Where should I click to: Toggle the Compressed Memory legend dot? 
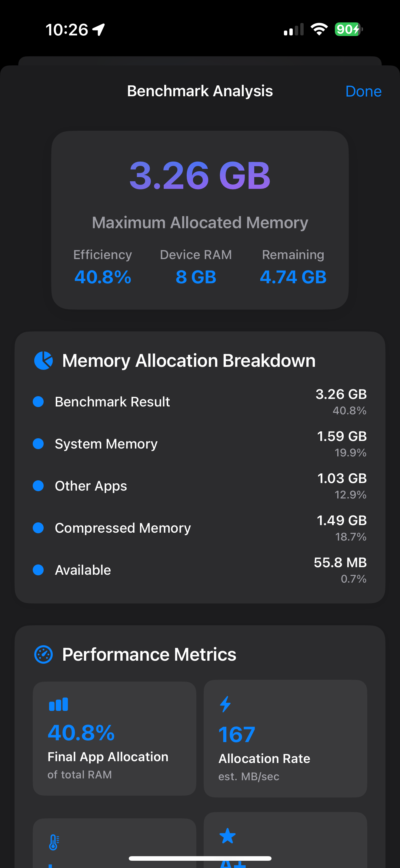click(x=38, y=528)
